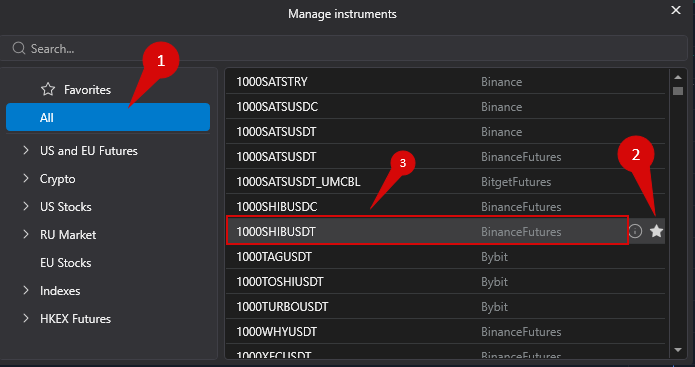695x367 pixels.
Task: Select the 1000WHYUSDT instrument
Action: click(445, 332)
